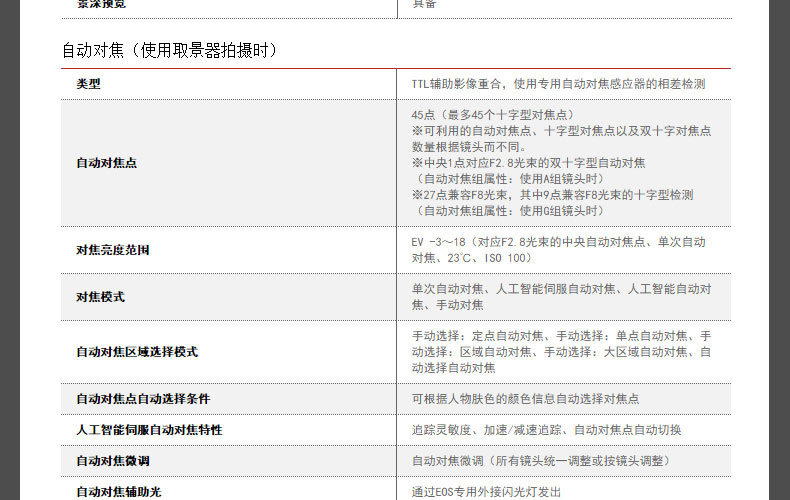Select the 人工智能伺服自动对焦特性 label
The image size is (790, 500).
(149, 430)
